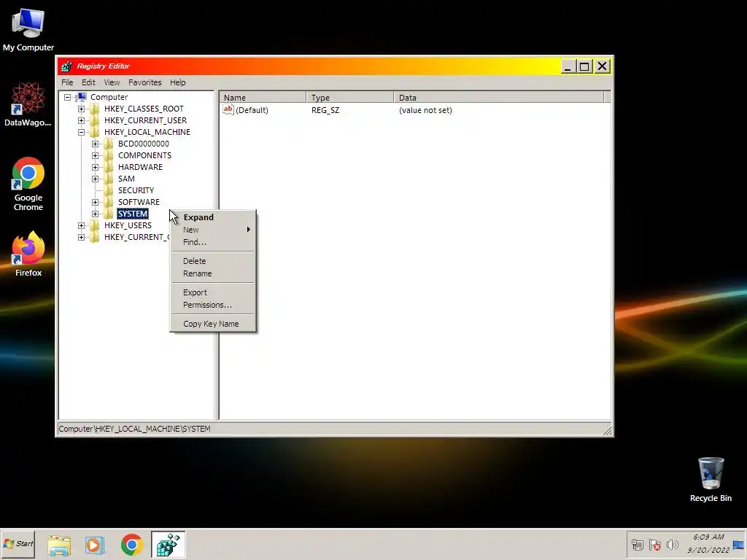Expand HKEY_CURRENT_USER with plus box
Viewport: 747px width, 560px height.
tap(82, 120)
